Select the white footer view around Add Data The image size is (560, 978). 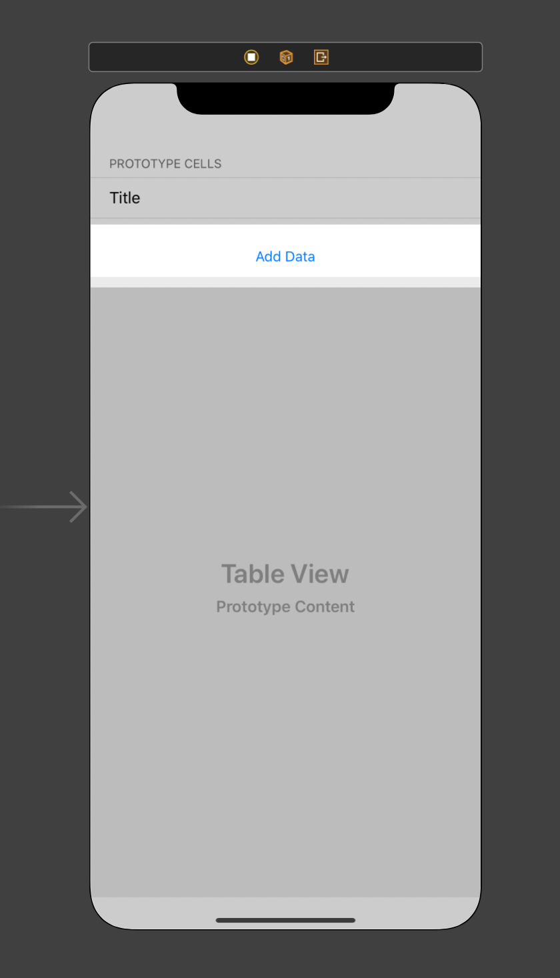point(285,251)
